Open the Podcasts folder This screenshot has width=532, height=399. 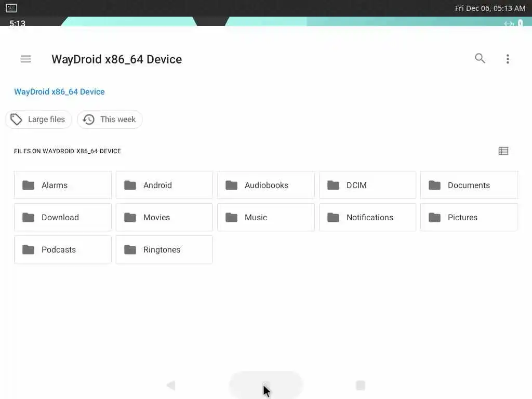pos(63,249)
